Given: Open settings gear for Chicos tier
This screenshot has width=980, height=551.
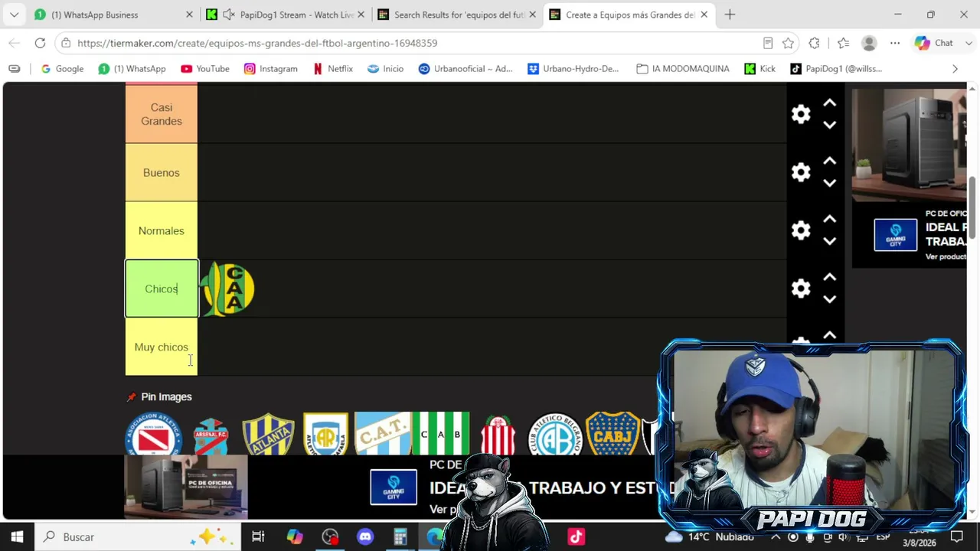Looking at the screenshot, I should [801, 289].
